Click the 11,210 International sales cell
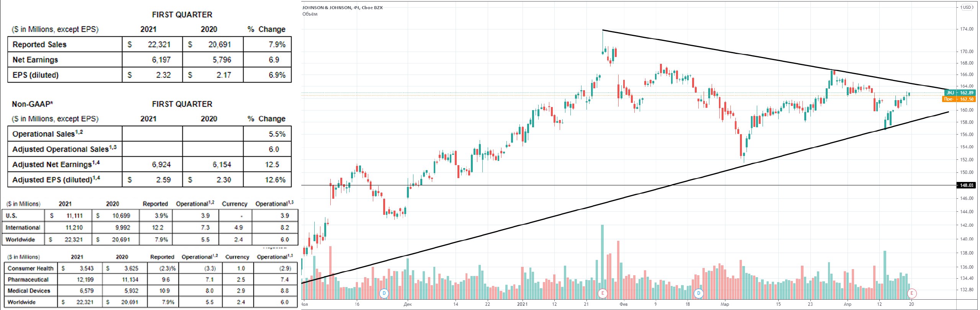The image size is (980, 310). tap(74, 227)
